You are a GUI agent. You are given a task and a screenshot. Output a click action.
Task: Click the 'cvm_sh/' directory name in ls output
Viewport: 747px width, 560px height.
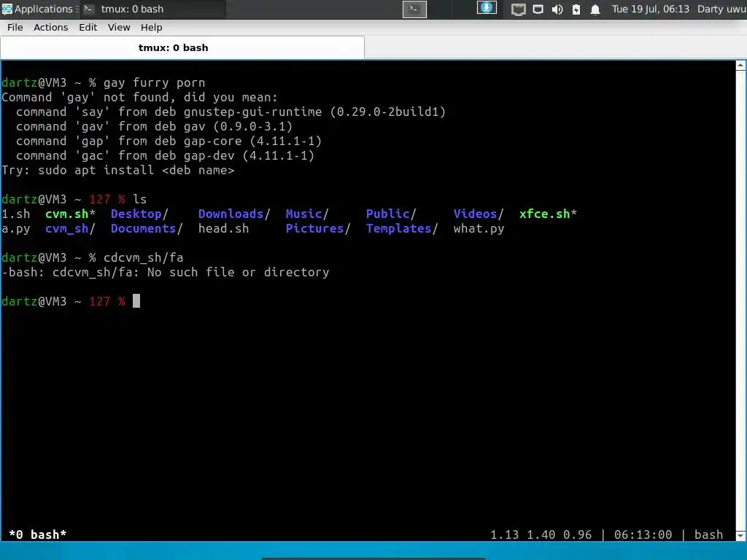click(70, 228)
